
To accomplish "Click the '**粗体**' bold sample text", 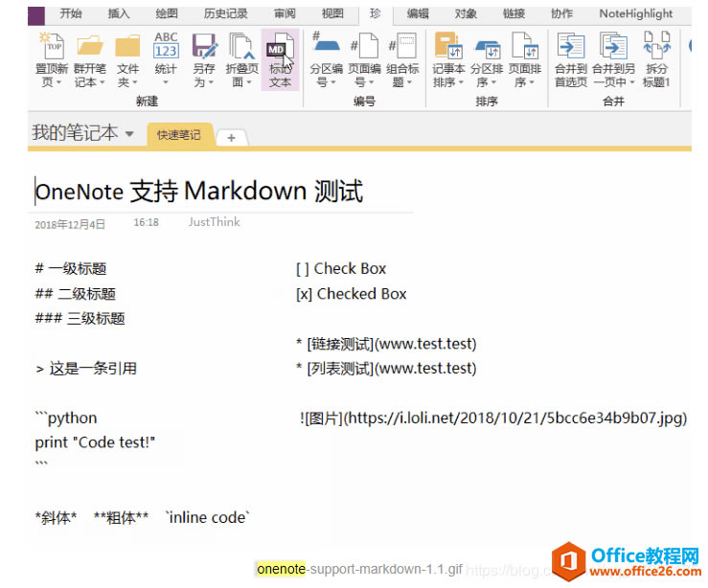I will click(121, 517).
